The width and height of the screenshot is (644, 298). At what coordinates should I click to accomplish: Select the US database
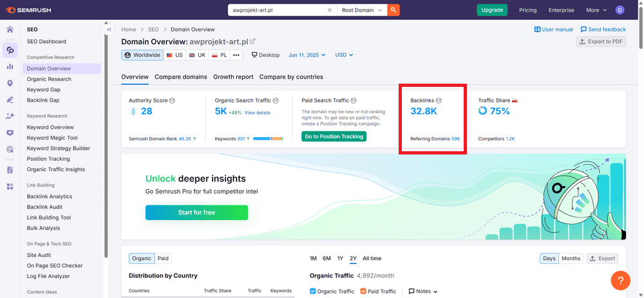tap(175, 55)
